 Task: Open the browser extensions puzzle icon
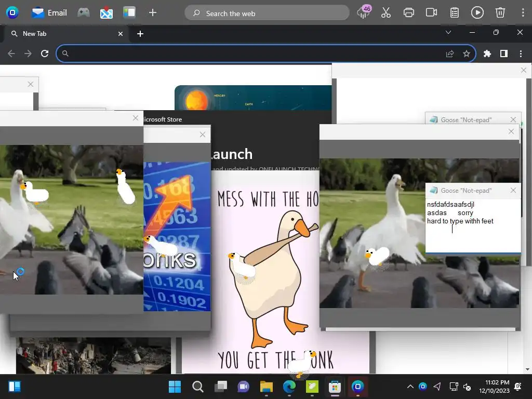pos(487,54)
